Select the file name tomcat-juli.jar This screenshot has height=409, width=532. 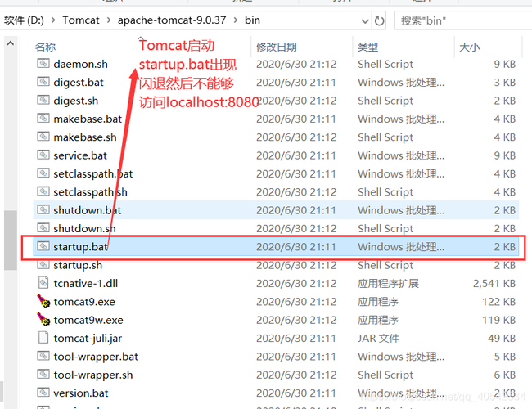[x=88, y=339]
